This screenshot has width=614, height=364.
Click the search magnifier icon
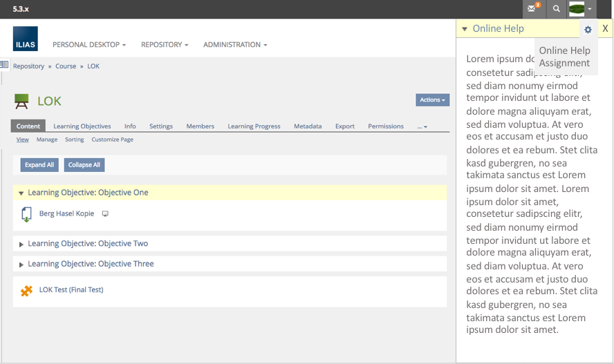pyautogui.click(x=556, y=9)
